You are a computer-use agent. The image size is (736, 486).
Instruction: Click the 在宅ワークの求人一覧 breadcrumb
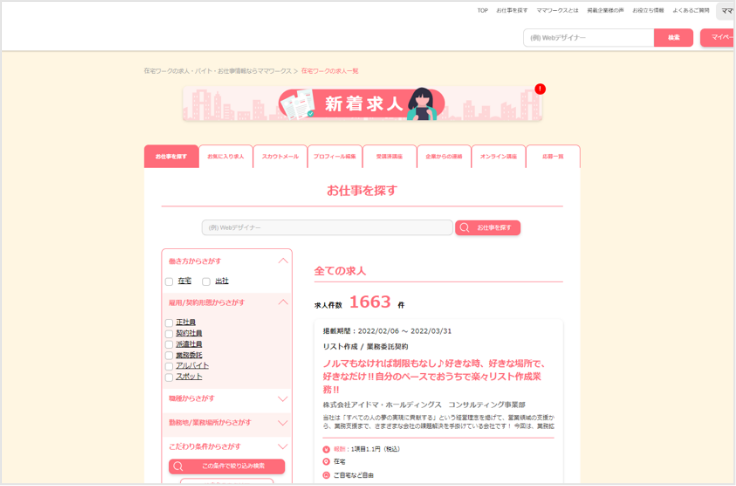point(330,71)
